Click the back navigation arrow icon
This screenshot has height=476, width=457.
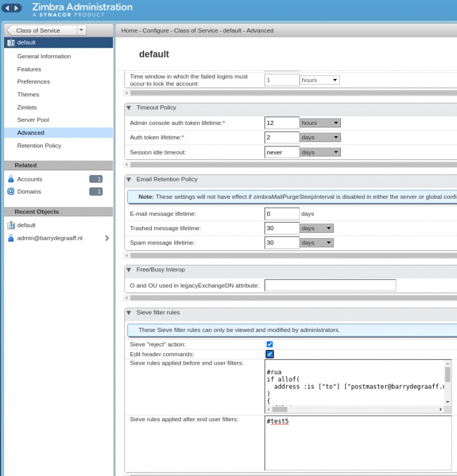tap(7, 8)
